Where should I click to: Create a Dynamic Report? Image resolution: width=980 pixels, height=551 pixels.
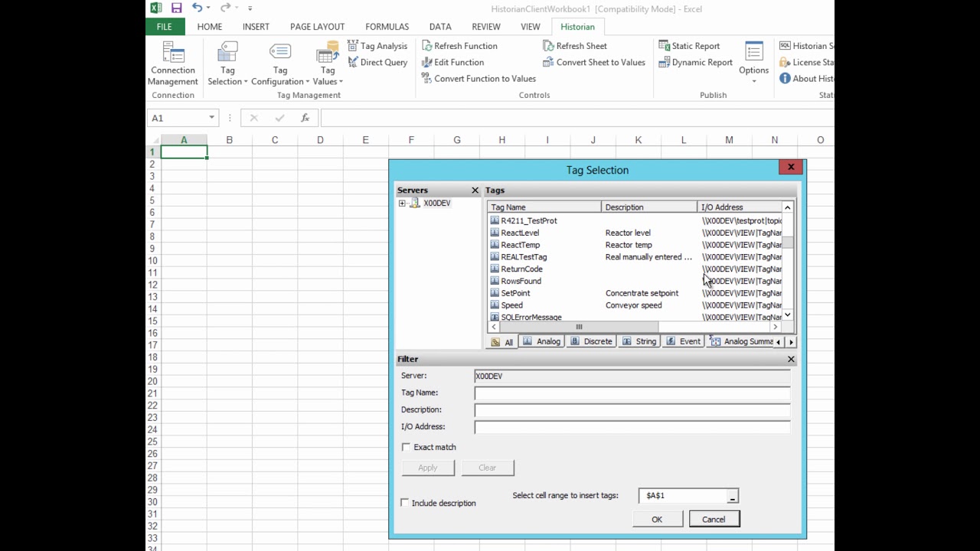point(695,63)
